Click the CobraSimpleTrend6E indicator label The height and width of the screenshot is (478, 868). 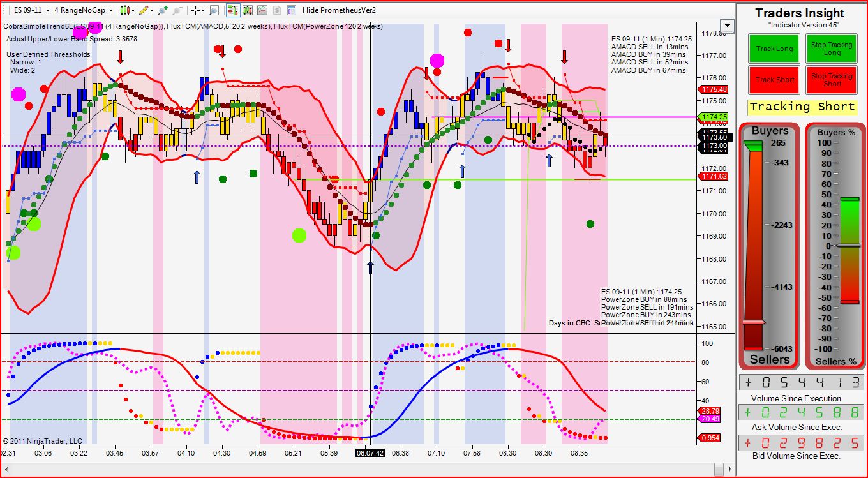[x=84, y=26]
